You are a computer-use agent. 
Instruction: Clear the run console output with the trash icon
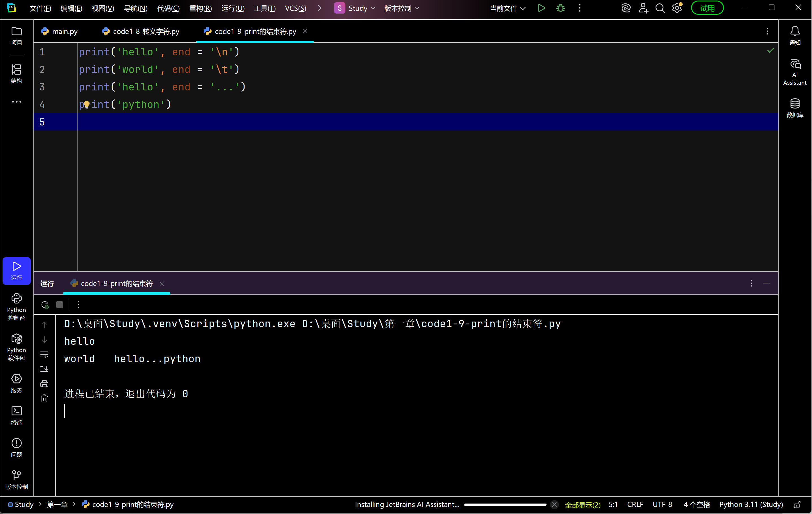click(44, 399)
